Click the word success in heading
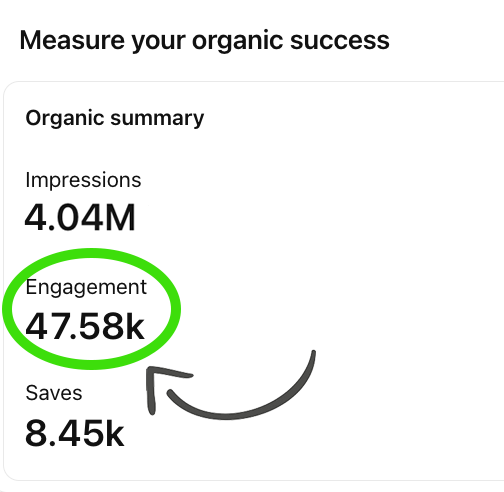The width and height of the screenshot is (504, 492). tap(340, 41)
